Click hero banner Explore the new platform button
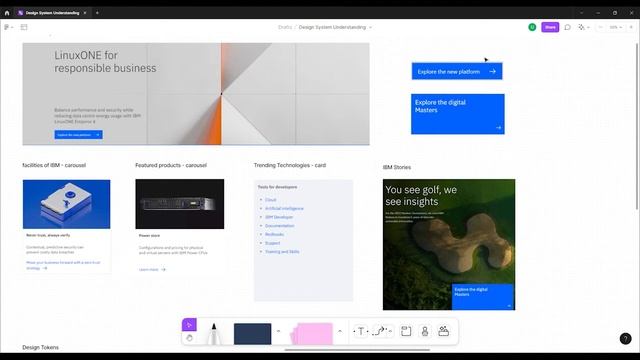Screen dimensions: 640x360 point(78,135)
